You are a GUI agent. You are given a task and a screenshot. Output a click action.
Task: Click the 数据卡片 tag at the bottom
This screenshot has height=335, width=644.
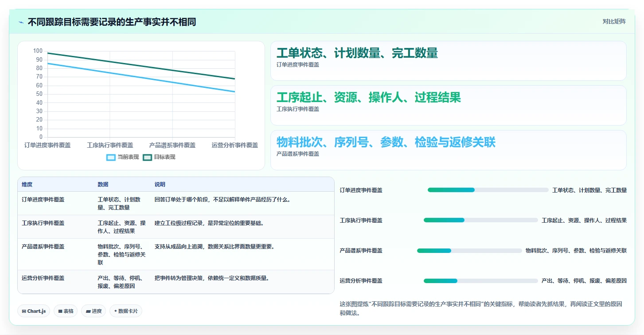[126, 311]
